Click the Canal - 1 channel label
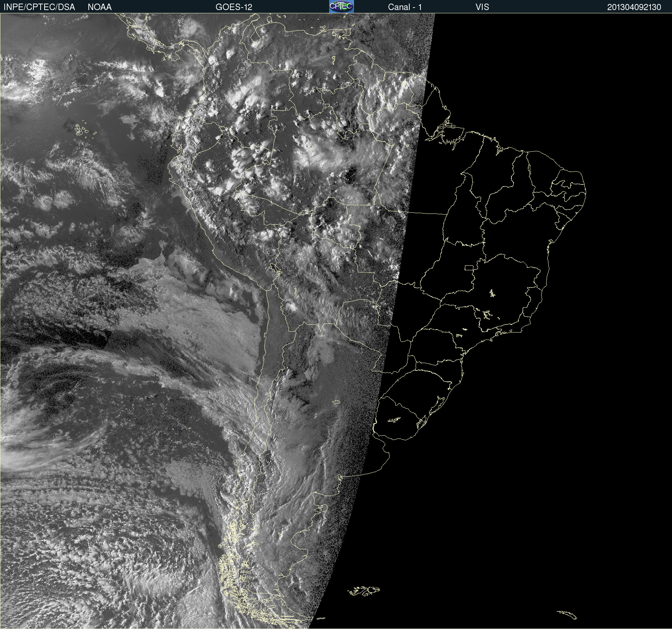This screenshot has width=672, height=629. [x=405, y=7]
